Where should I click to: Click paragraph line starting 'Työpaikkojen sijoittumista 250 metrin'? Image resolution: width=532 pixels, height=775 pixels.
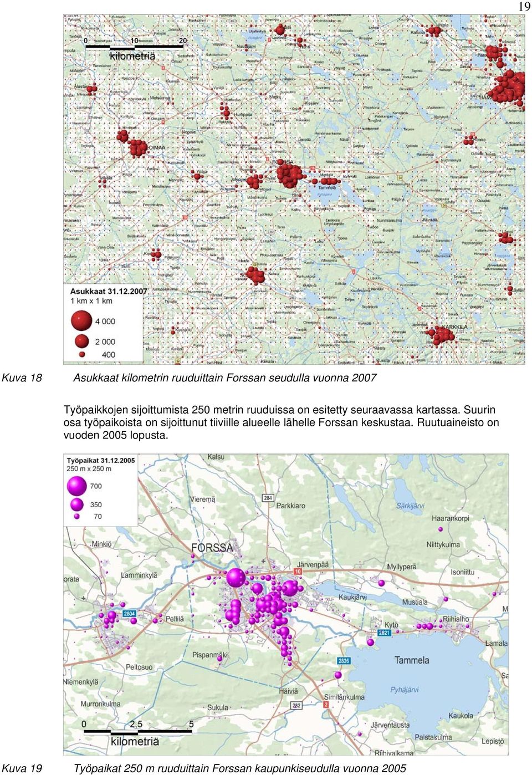[x=279, y=410]
